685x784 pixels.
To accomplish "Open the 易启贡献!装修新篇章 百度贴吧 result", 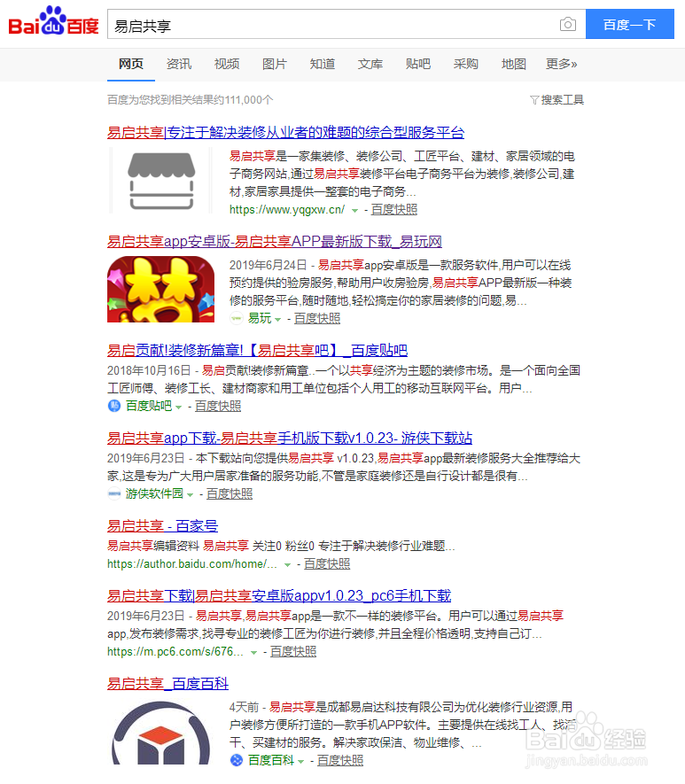I will point(258,350).
